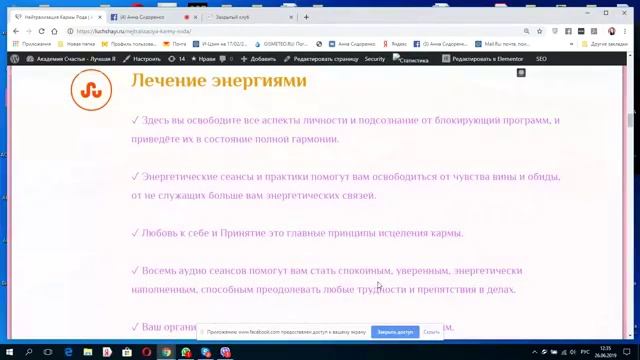Bookmark this page with the star icon

(x=540, y=31)
